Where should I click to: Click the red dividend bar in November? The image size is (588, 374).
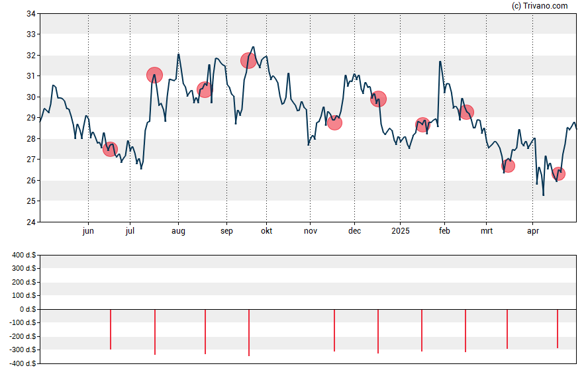coord(334,330)
